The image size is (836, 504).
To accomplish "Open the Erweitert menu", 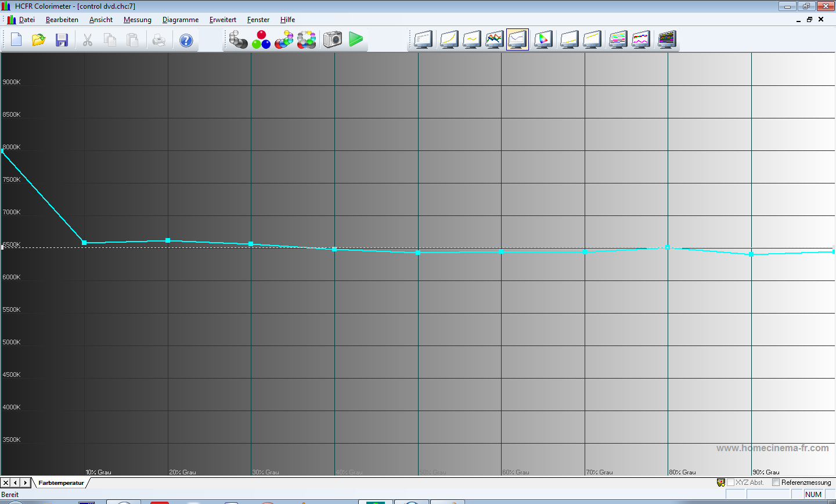I will tap(223, 20).
